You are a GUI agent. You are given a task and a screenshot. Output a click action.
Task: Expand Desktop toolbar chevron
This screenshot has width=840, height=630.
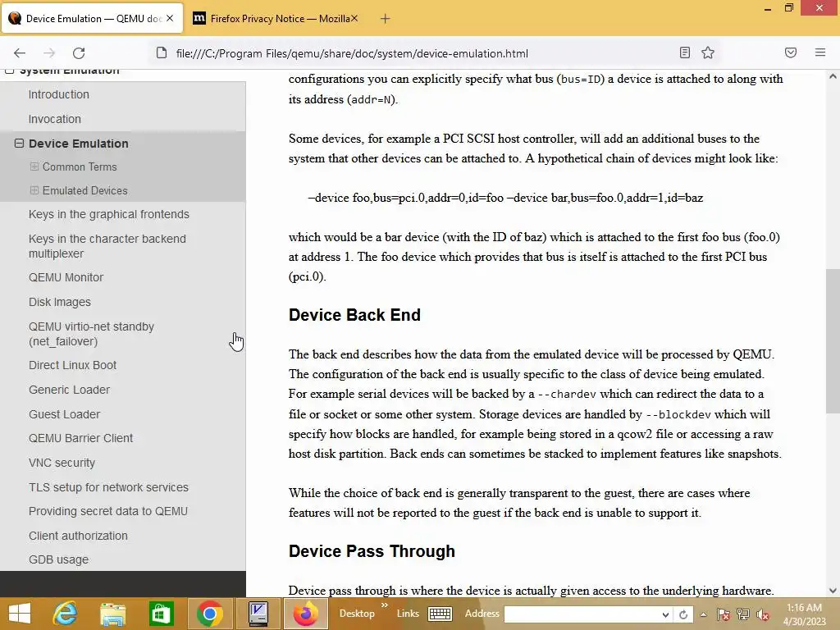384,605
